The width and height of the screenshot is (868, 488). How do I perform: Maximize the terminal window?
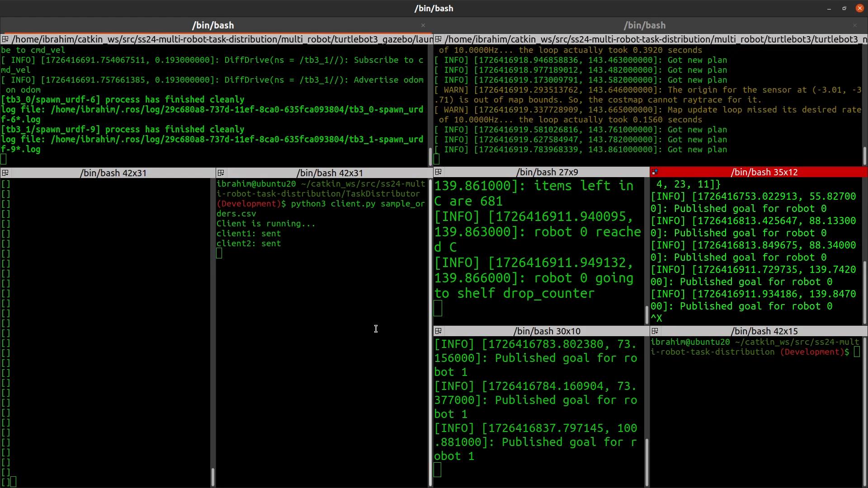(844, 9)
